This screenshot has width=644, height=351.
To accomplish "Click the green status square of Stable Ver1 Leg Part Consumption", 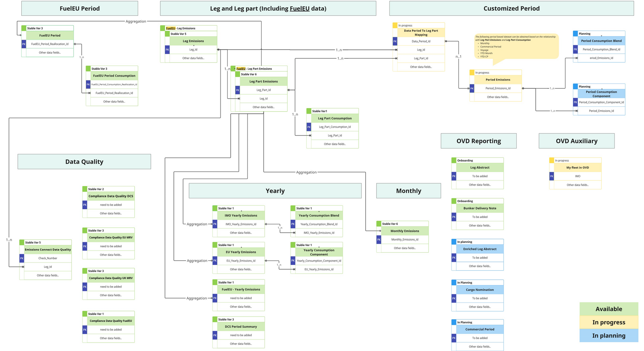I will (309, 111).
